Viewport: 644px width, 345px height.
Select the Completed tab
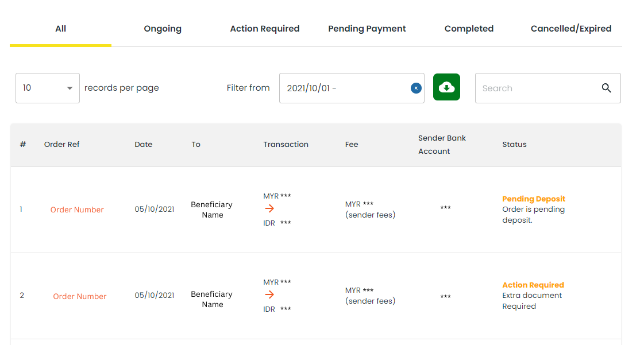469,29
